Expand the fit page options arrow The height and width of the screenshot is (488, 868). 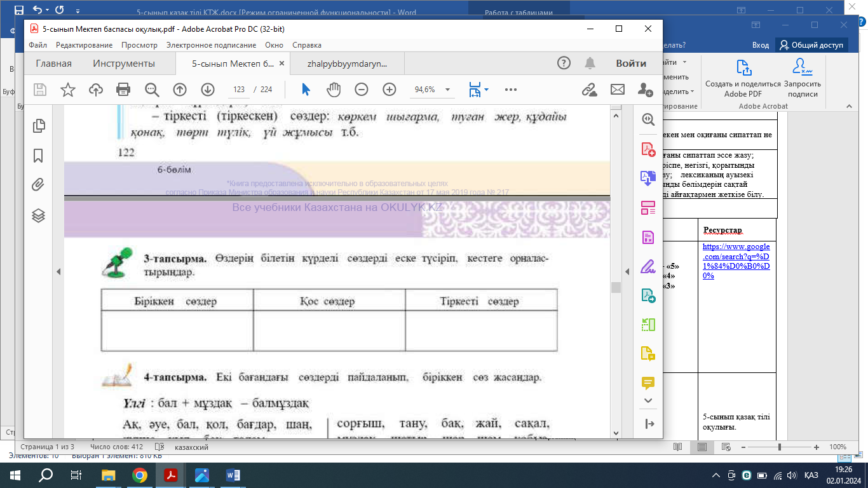click(487, 90)
